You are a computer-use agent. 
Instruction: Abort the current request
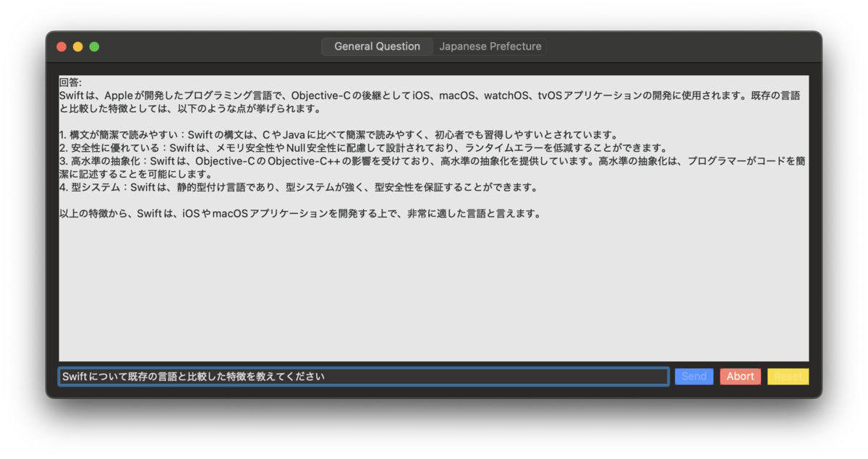tap(740, 377)
